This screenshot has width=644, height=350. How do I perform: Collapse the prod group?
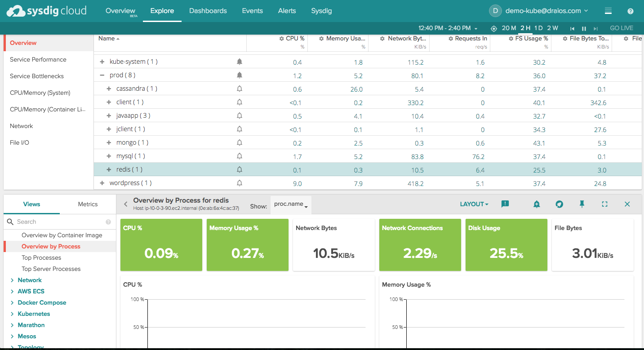click(x=102, y=75)
